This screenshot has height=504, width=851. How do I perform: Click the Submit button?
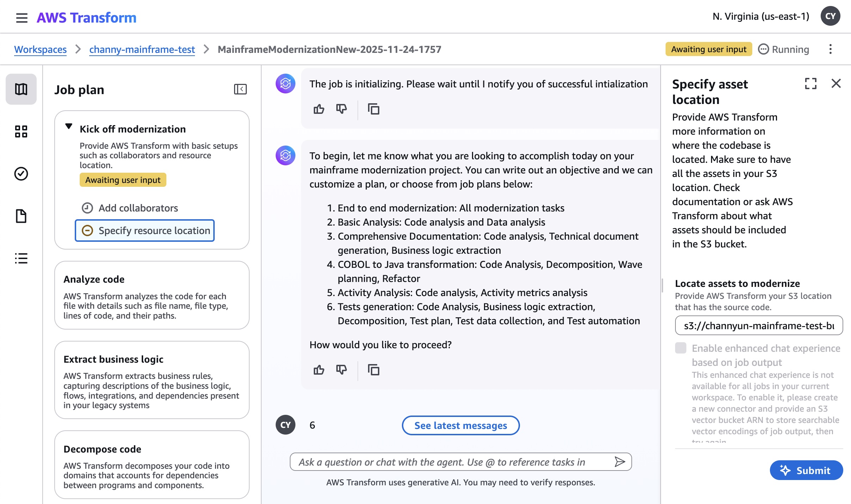806,470
